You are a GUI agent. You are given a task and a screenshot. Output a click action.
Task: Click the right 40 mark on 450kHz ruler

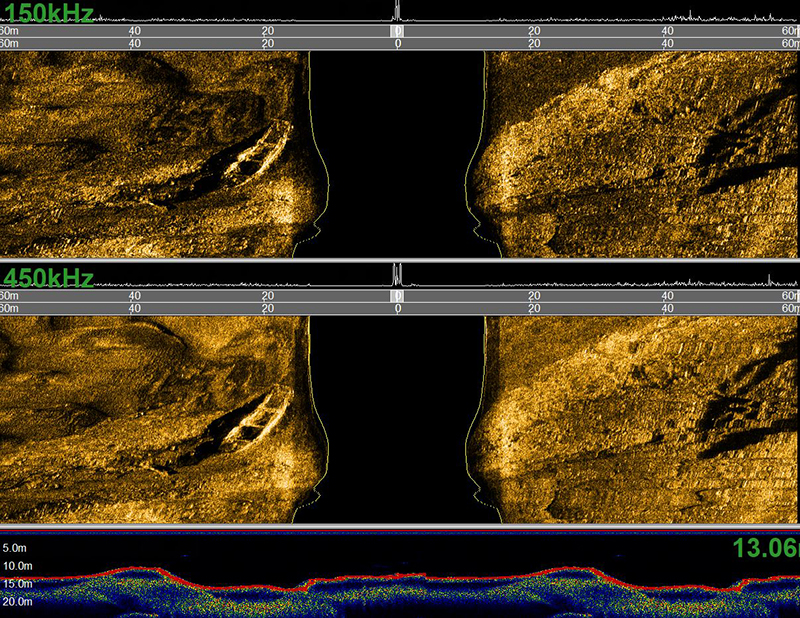[667, 297]
